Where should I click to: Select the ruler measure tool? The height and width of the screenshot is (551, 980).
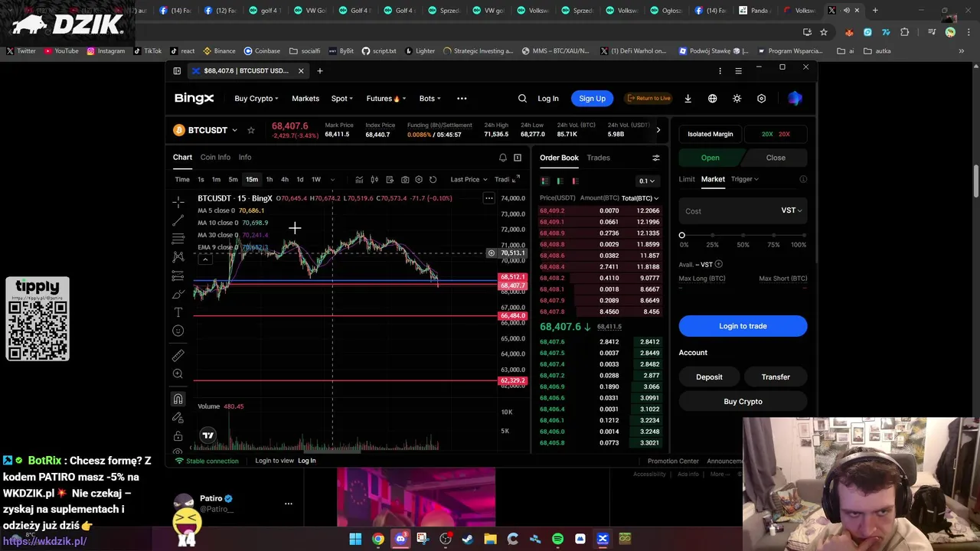[x=178, y=356]
